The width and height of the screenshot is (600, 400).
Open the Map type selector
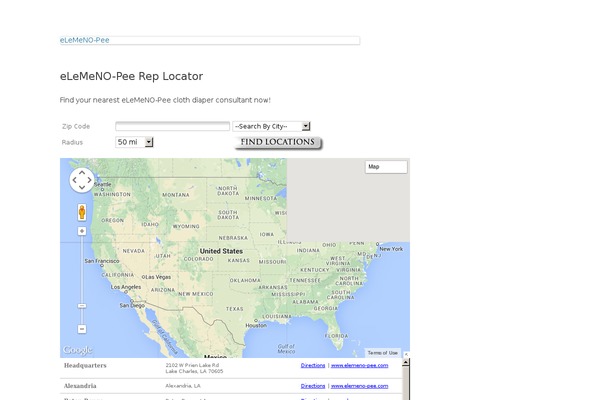click(x=385, y=167)
